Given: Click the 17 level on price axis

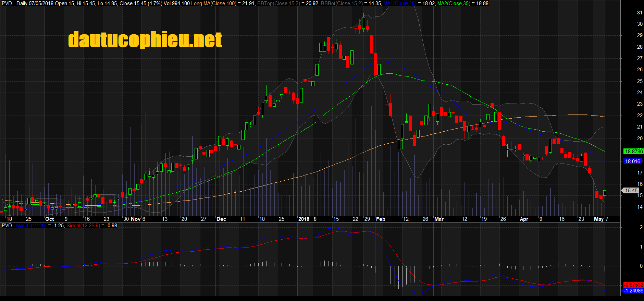Looking at the screenshot, I should pyautogui.click(x=640, y=173).
